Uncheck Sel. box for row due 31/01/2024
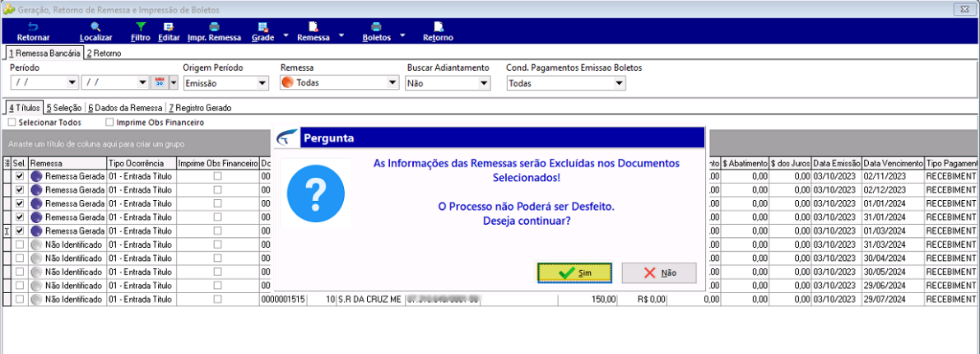This screenshot has height=354, width=980. tap(20, 217)
